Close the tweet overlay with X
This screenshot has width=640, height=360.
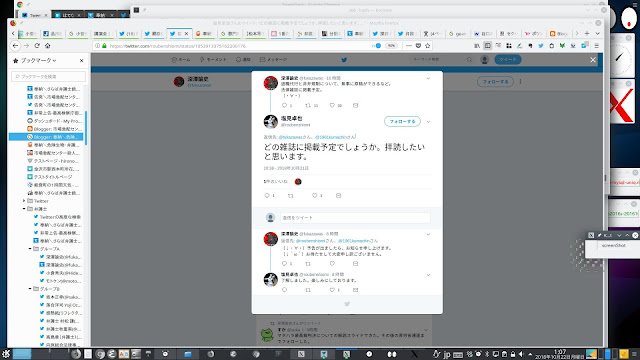[x=593, y=60]
